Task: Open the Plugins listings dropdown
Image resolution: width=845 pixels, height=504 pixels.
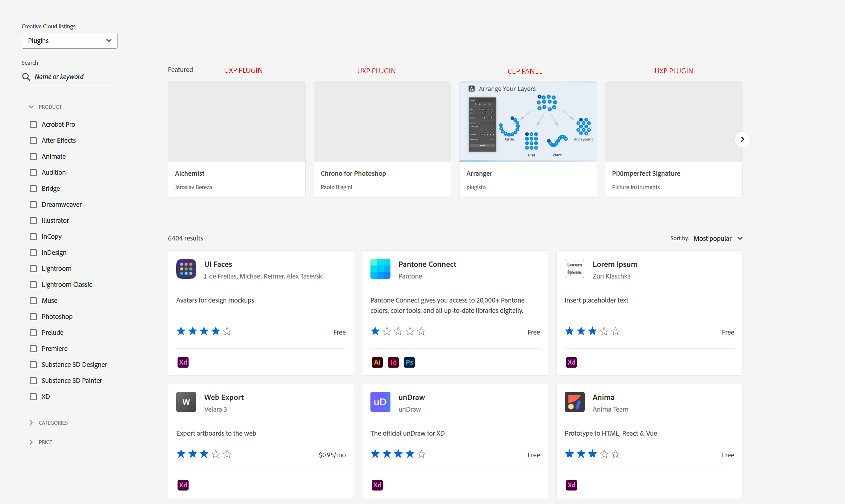Action: click(70, 41)
